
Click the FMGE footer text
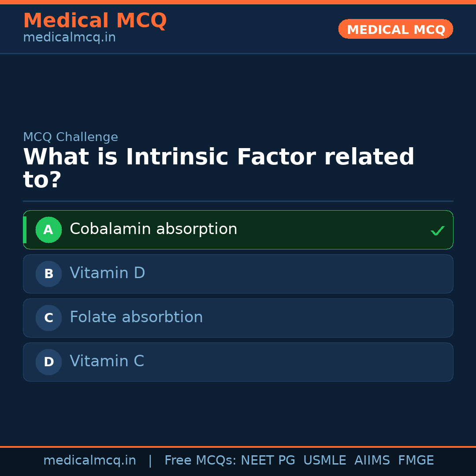pos(416,461)
